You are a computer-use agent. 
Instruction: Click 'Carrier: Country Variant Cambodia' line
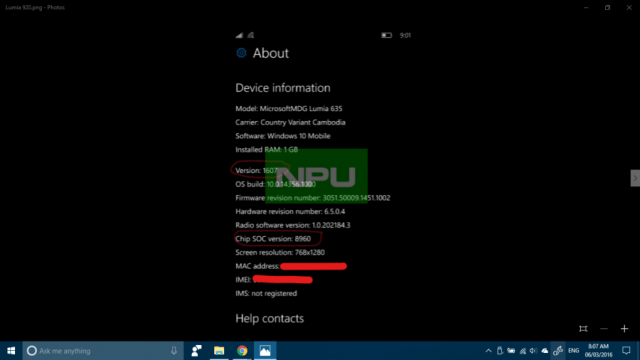pos(290,122)
